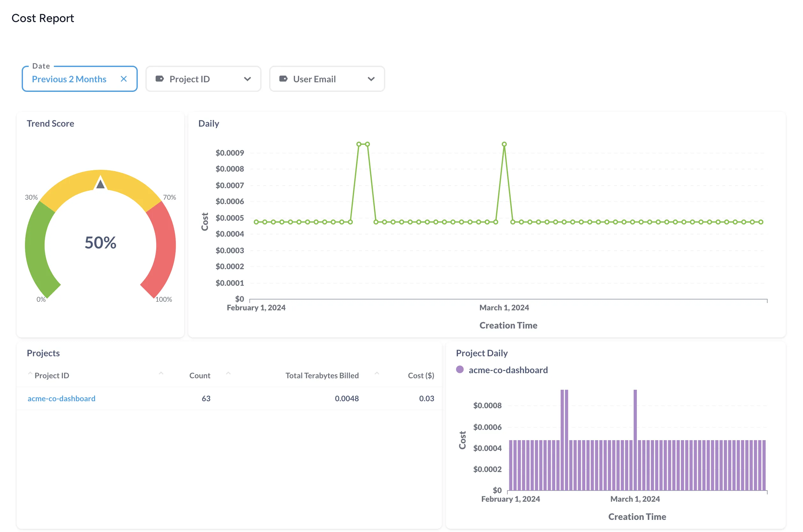Screen dimensions: 803x532
Task: Toggle the acme-co-dashboard series in Project Daily legend
Action: click(x=508, y=370)
